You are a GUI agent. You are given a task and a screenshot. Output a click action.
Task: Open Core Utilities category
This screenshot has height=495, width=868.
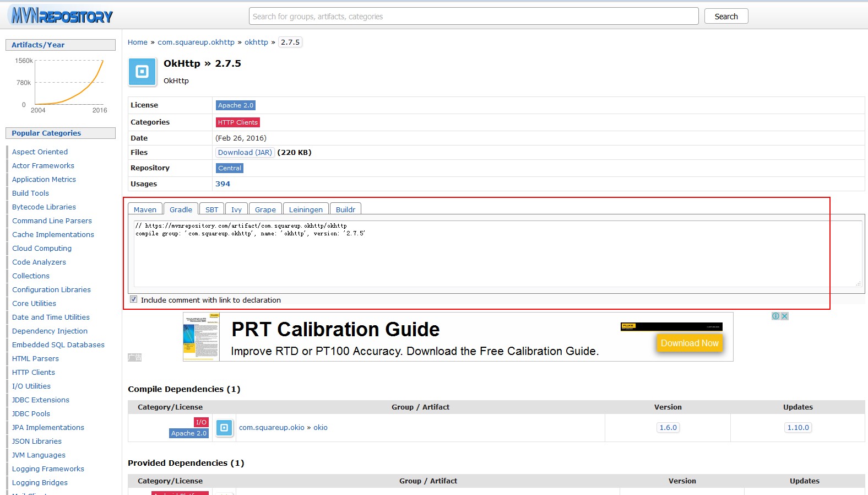click(34, 304)
